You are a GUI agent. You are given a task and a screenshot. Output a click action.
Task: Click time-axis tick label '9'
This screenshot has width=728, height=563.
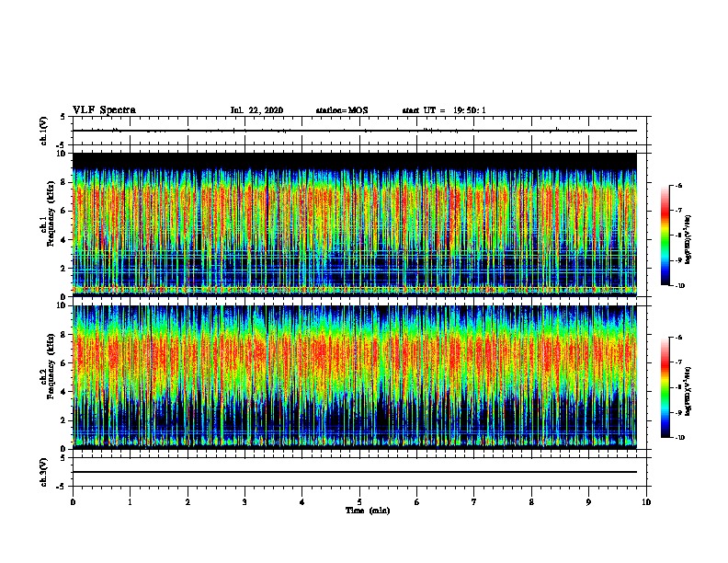pos(588,502)
